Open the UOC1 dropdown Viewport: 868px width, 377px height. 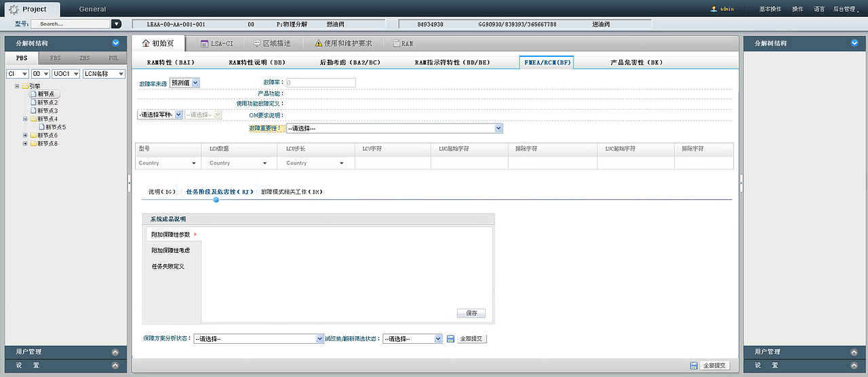(66, 73)
